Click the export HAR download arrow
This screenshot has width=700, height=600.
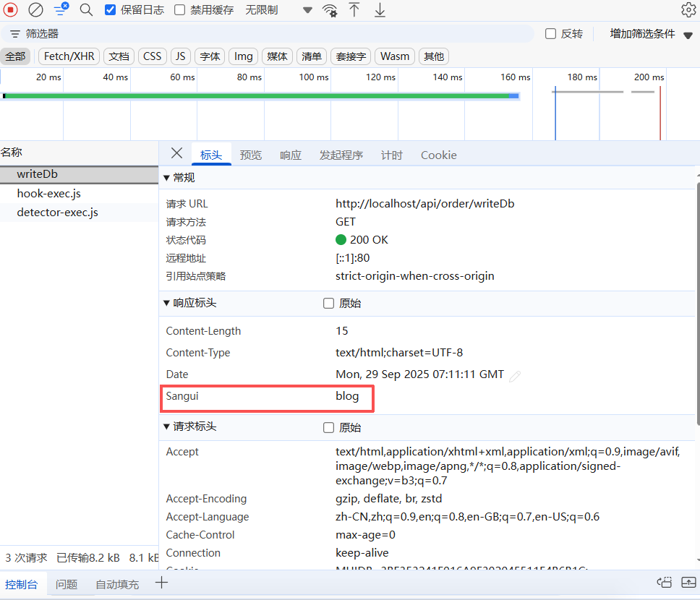(x=380, y=10)
